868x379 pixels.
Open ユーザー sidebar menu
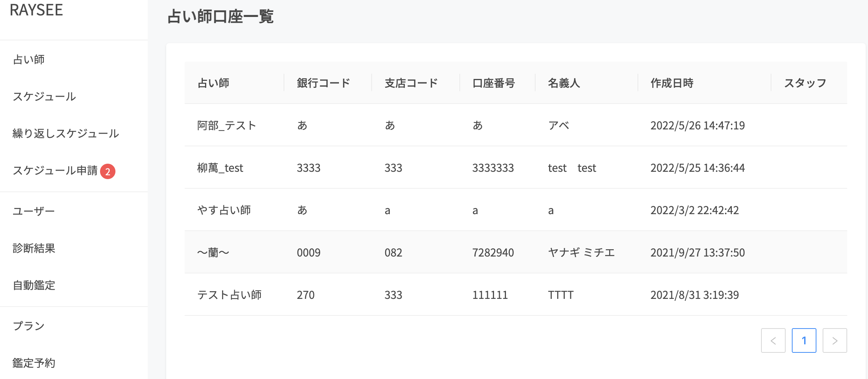point(34,211)
